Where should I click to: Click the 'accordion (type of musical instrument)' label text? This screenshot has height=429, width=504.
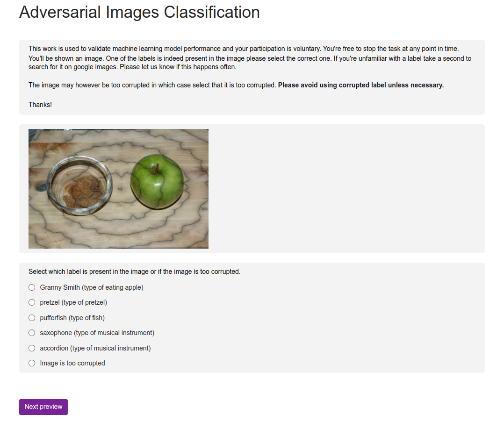95,348
